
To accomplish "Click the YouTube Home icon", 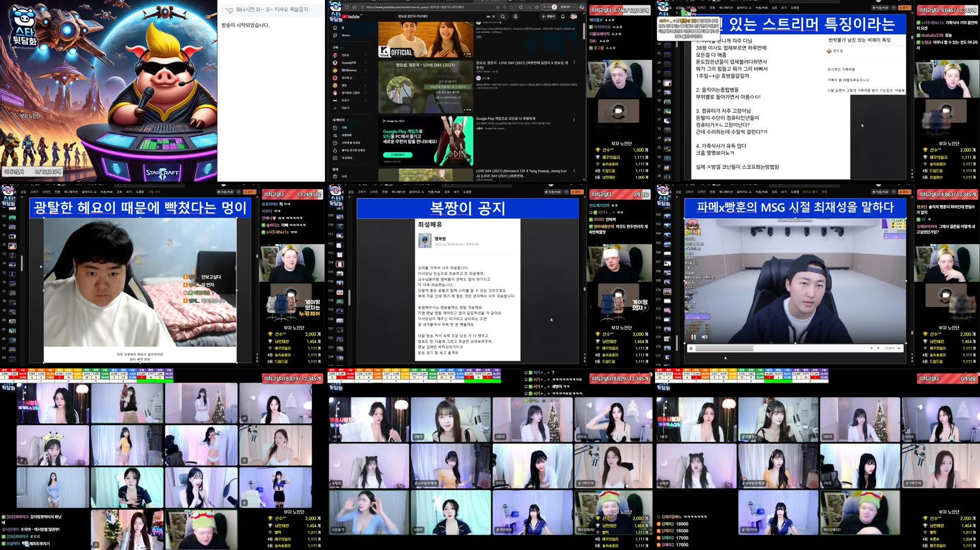I will point(334,28).
